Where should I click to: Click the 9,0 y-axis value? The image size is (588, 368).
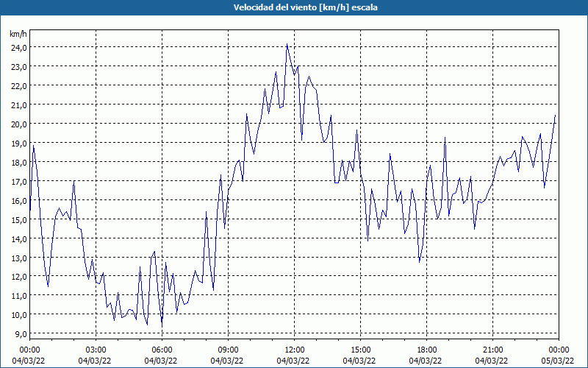[21, 334]
